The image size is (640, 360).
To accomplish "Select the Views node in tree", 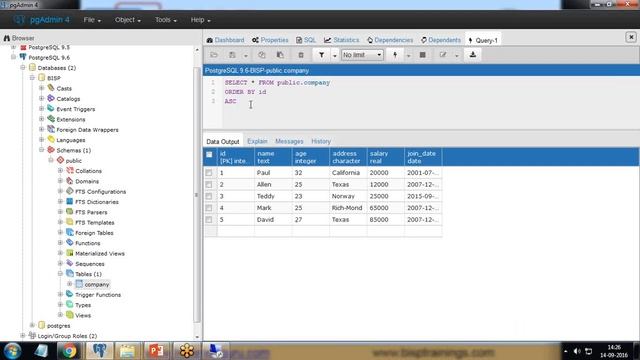I will point(82,316).
